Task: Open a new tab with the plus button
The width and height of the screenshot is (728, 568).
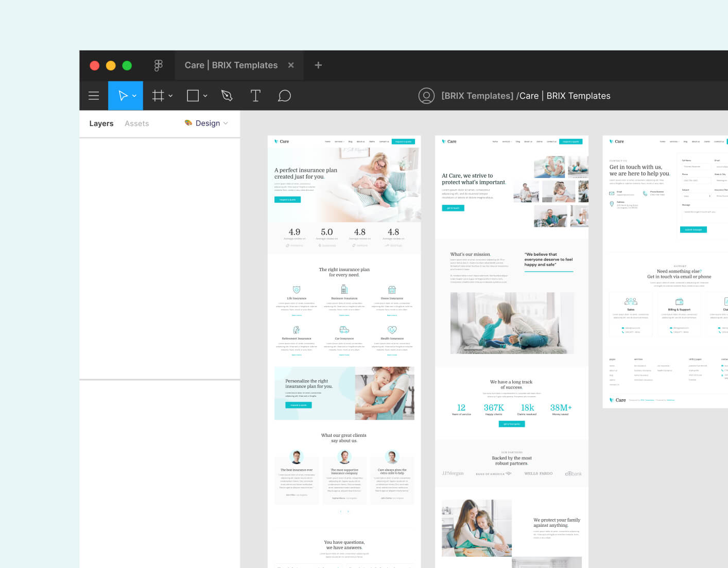Action: (x=318, y=65)
